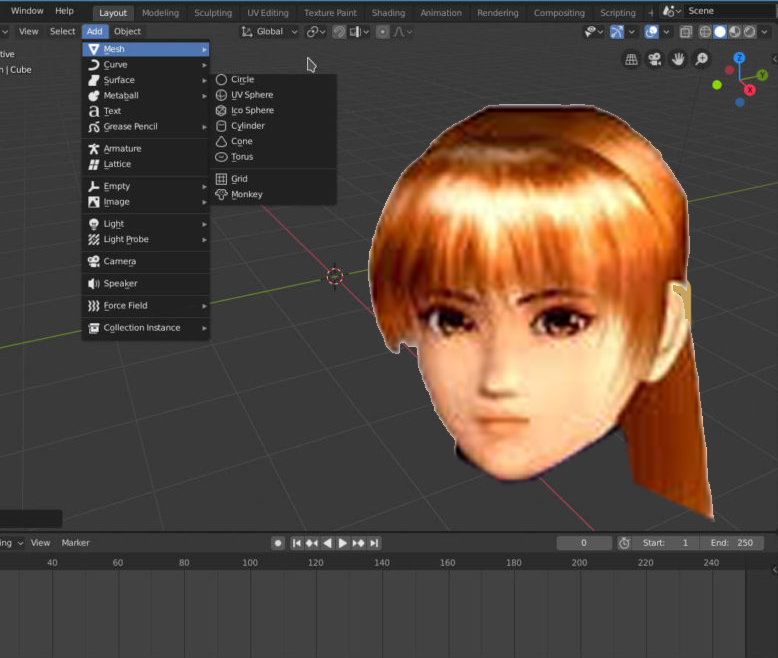Expand the Surface submenu
The height and width of the screenshot is (658, 778).
tap(146, 80)
